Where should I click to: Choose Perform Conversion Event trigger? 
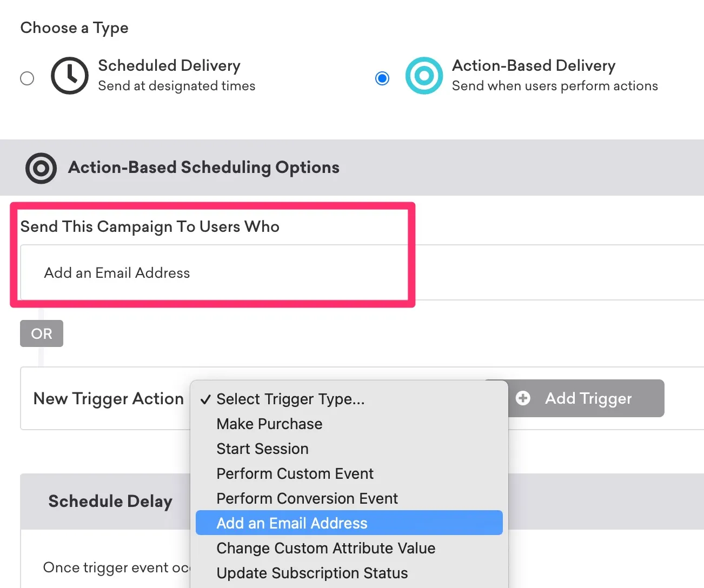pos(349,498)
